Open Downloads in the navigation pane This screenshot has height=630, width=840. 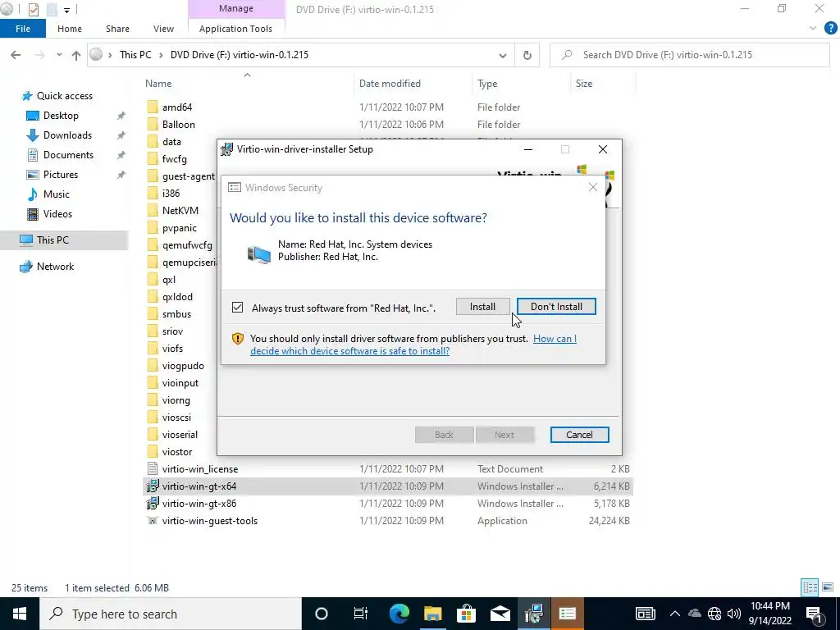click(67, 135)
